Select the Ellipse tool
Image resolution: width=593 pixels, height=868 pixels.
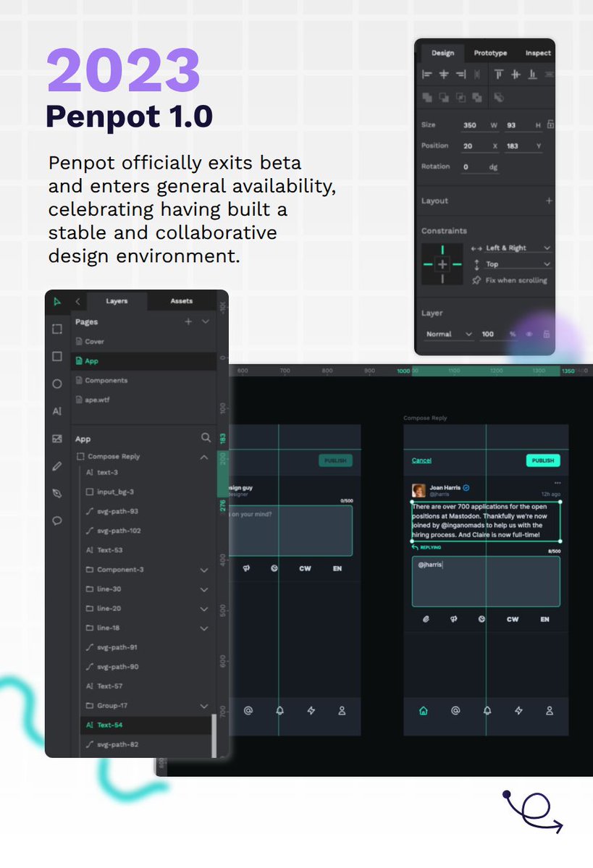(x=57, y=384)
